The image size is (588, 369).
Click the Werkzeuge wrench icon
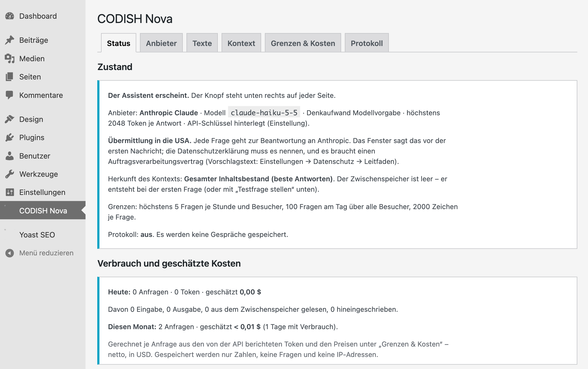[10, 174]
